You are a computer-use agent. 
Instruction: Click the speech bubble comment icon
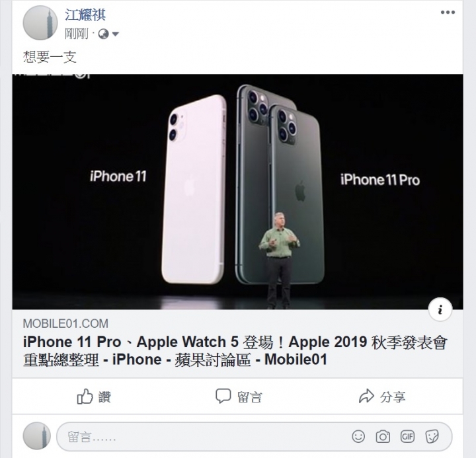point(223,396)
